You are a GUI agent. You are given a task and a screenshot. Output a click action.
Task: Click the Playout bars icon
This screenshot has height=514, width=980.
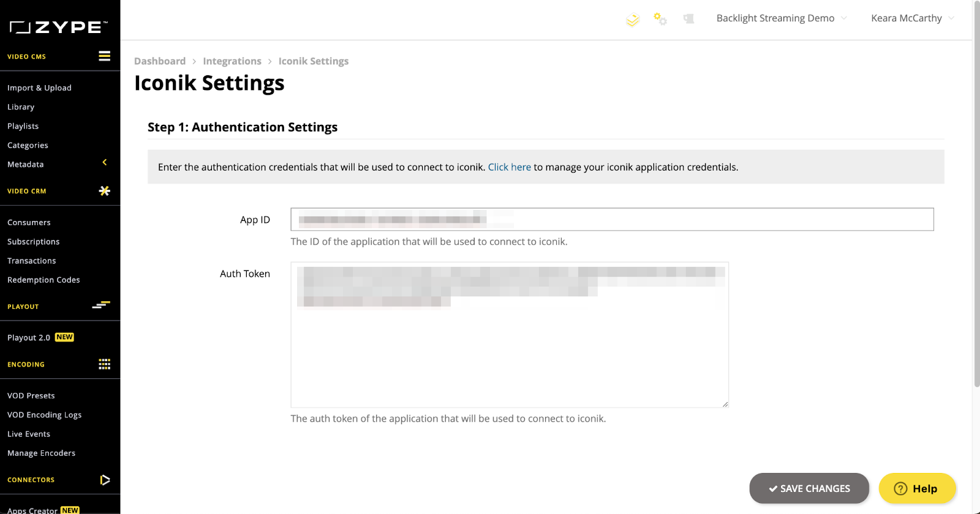(x=101, y=305)
